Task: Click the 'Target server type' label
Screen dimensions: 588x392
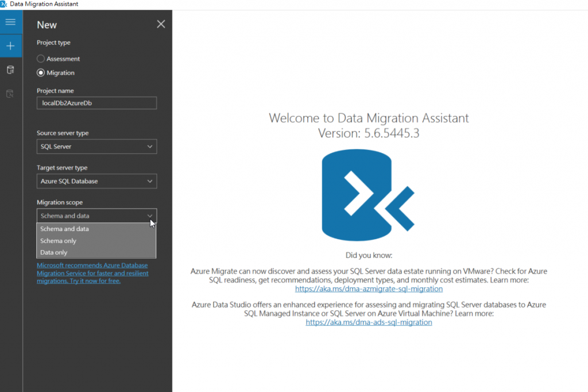Action: [62, 167]
